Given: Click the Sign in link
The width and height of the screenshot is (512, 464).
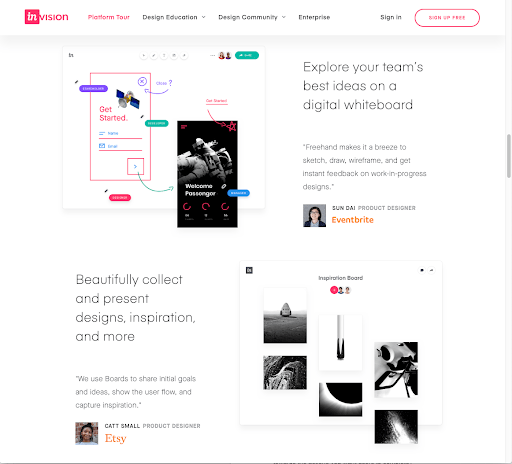Looking at the screenshot, I should (391, 17).
